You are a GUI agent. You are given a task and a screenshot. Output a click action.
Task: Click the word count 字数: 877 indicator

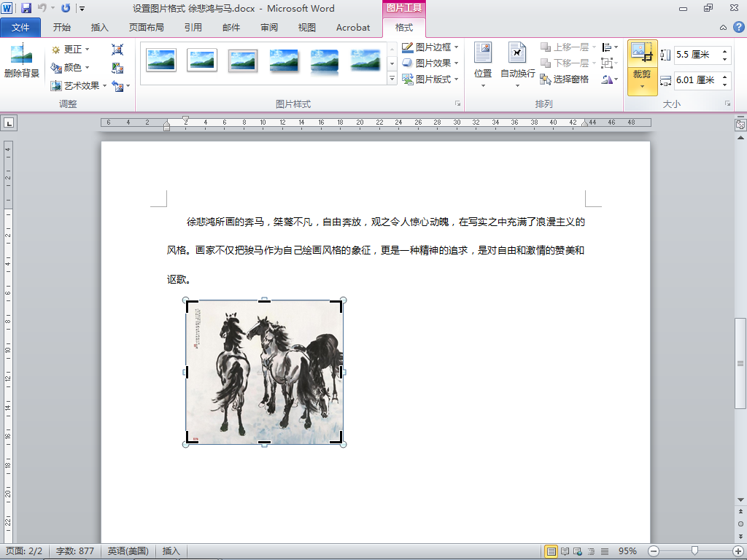(75, 551)
